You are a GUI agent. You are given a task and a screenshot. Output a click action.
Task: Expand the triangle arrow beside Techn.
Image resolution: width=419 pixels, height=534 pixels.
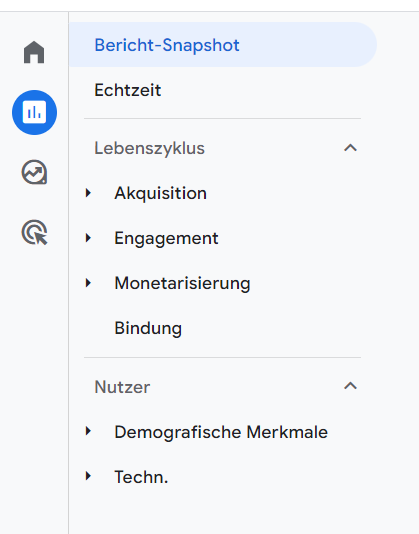[89, 476]
